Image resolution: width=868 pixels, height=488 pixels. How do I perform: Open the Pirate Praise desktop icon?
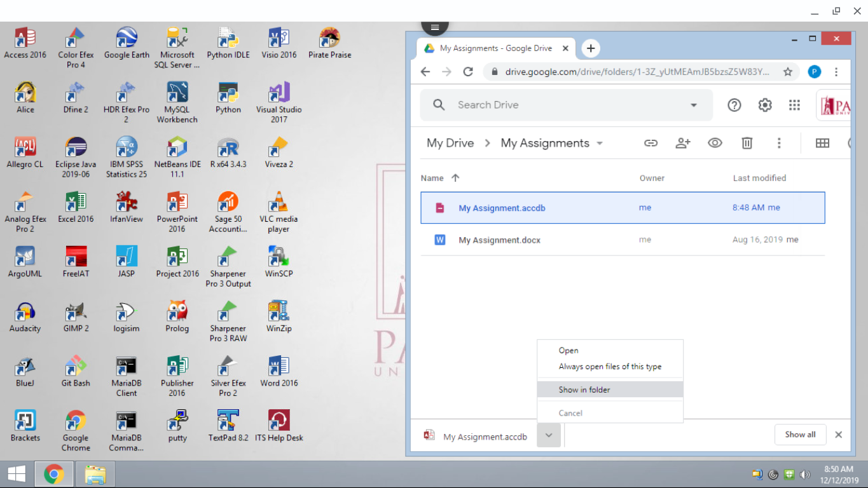[x=329, y=43]
